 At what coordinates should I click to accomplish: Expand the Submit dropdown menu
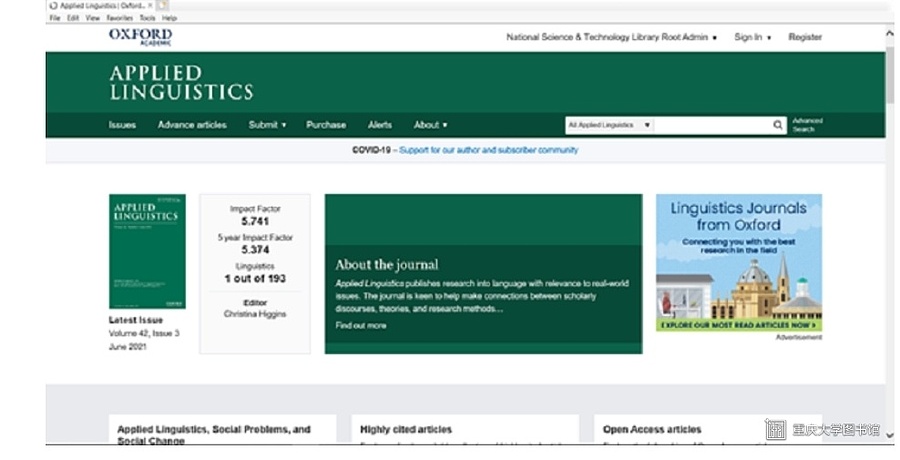(x=267, y=125)
